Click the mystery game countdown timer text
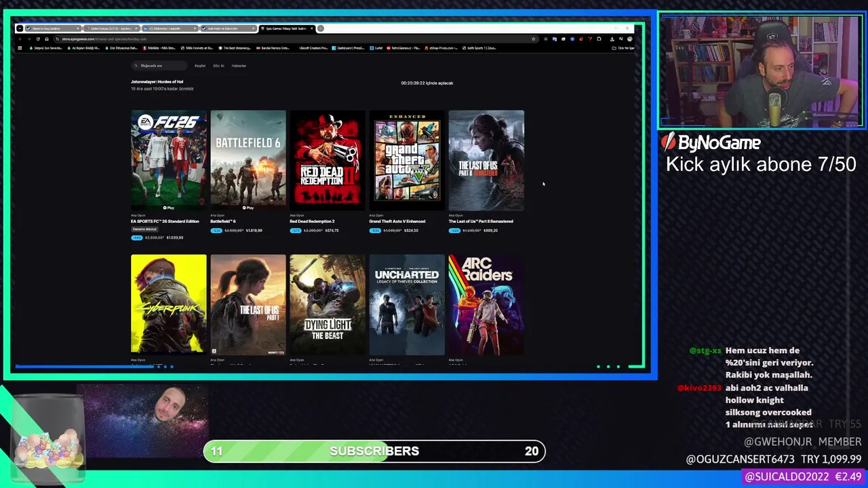 point(427,83)
